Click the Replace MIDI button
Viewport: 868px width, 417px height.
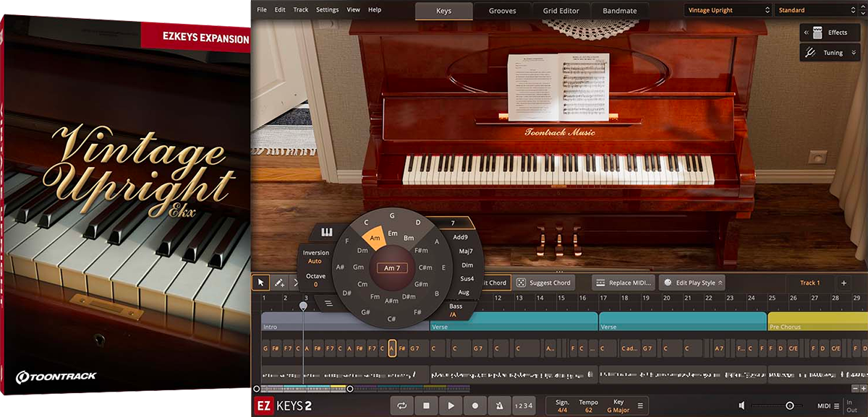tap(624, 283)
